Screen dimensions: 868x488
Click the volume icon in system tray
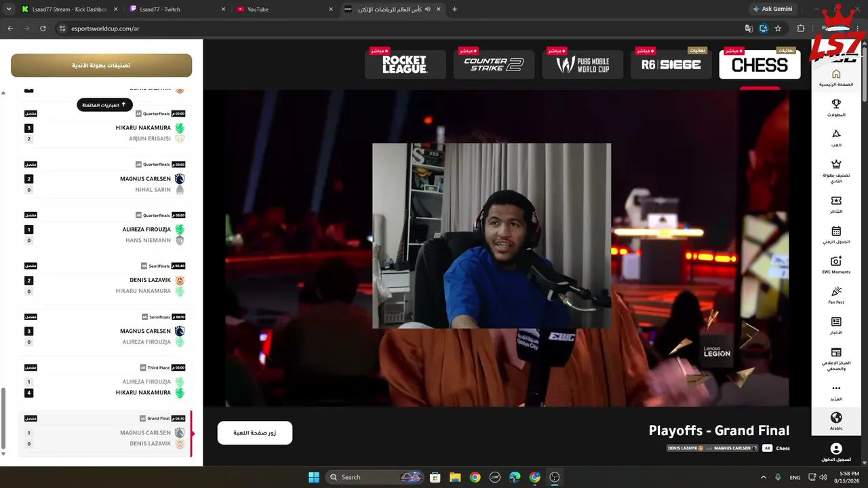click(823, 477)
